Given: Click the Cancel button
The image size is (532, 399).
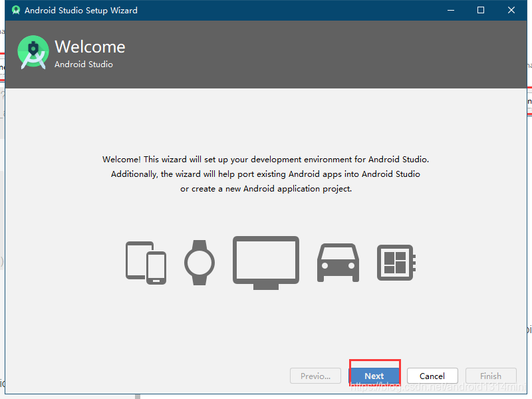Looking at the screenshot, I should (x=432, y=376).
